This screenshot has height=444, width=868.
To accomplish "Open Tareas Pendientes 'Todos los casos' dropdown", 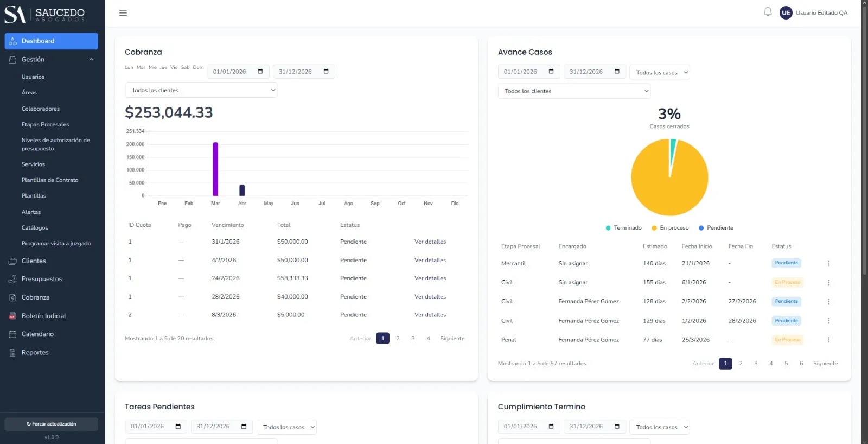I will [286, 427].
